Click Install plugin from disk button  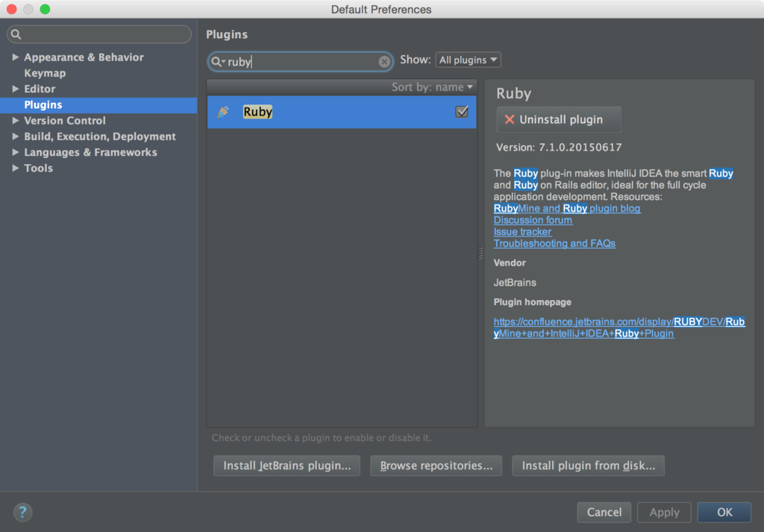pyautogui.click(x=588, y=466)
